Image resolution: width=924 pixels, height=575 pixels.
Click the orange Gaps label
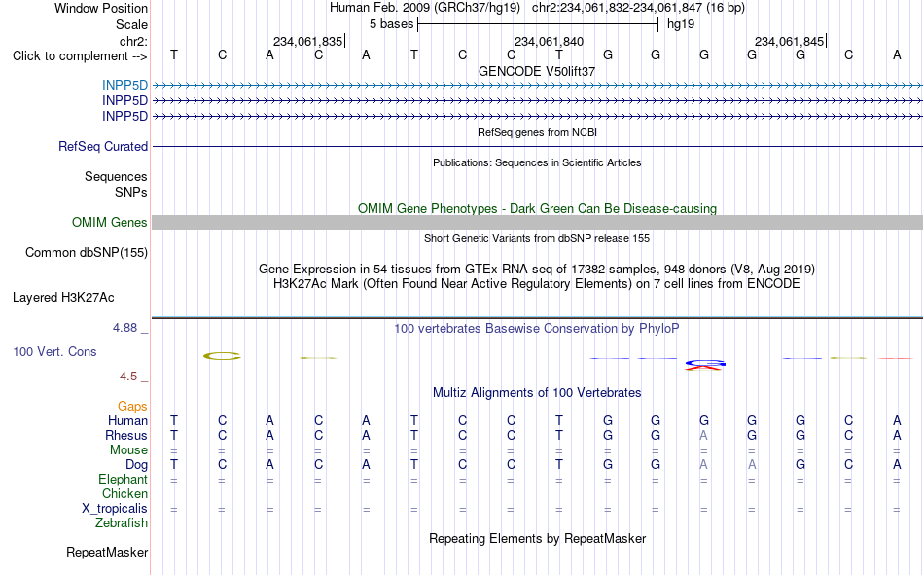tap(132, 406)
